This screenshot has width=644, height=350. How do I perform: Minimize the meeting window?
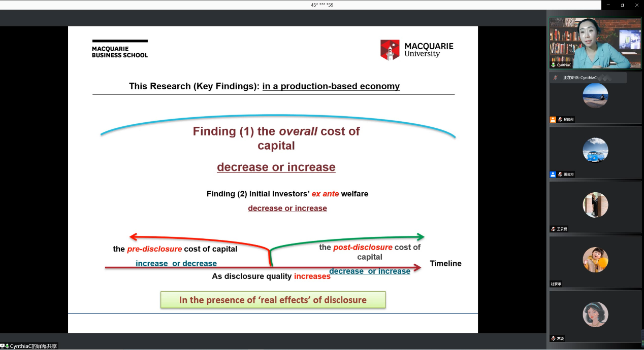click(x=608, y=5)
